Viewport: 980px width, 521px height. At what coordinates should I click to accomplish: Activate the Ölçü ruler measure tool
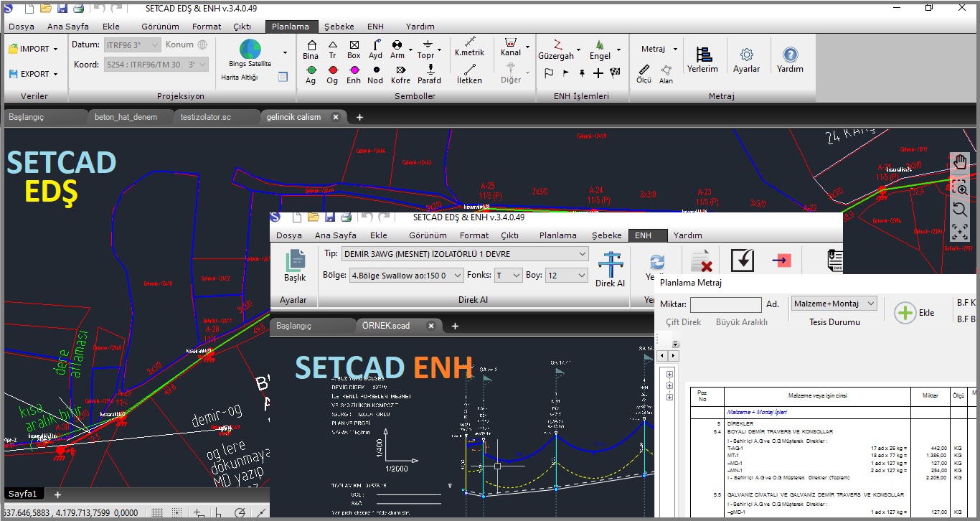tap(644, 74)
